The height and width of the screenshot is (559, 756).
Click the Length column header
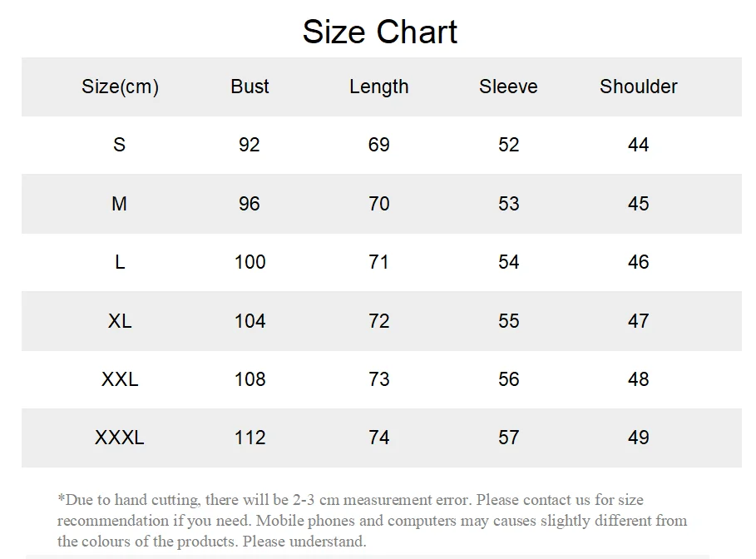point(379,87)
